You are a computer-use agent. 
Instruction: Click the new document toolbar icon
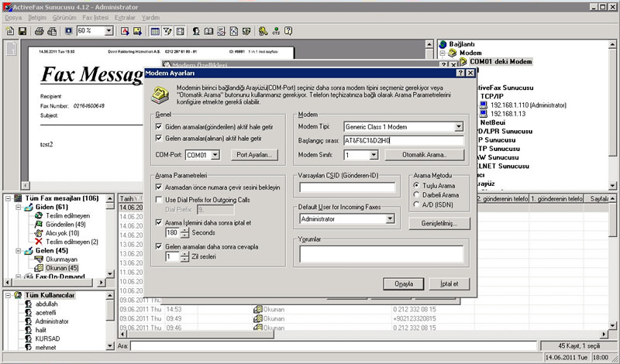[x=10, y=31]
